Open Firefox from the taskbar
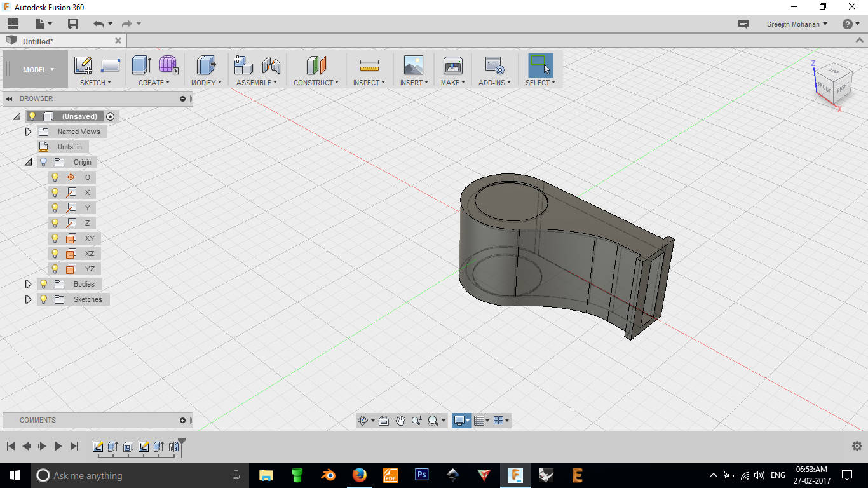Screen dimensions: 868x488 pos(359,475)
